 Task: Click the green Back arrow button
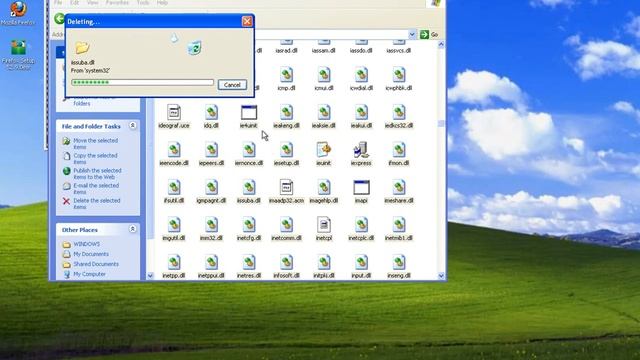pyautogui.click(x=60, y=18)
